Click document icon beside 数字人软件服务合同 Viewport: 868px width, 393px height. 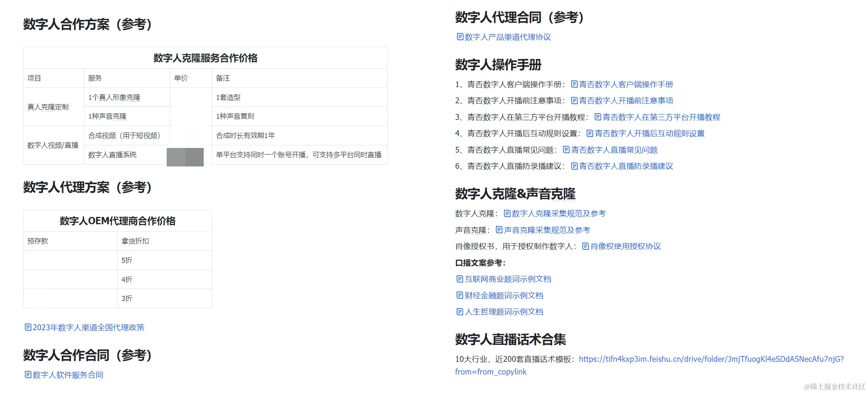click(28, 375)
